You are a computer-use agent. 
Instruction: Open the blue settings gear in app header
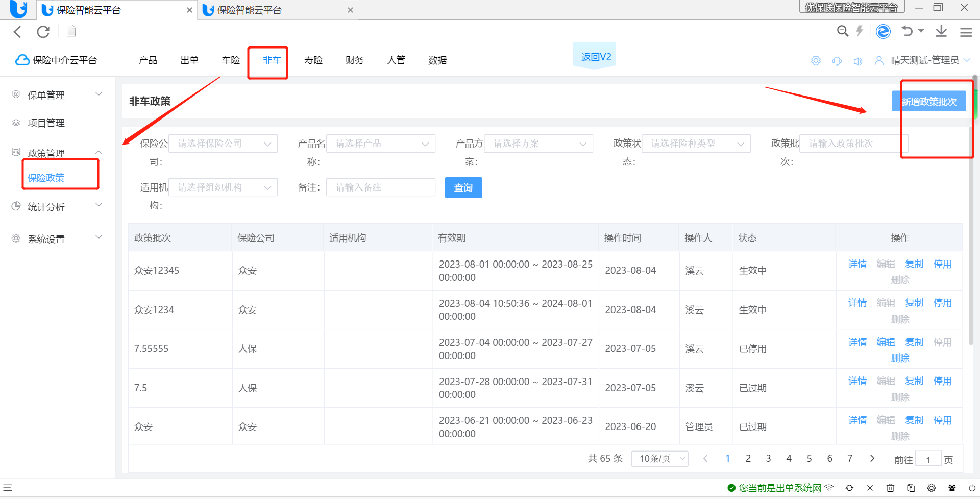pos(816,61)
